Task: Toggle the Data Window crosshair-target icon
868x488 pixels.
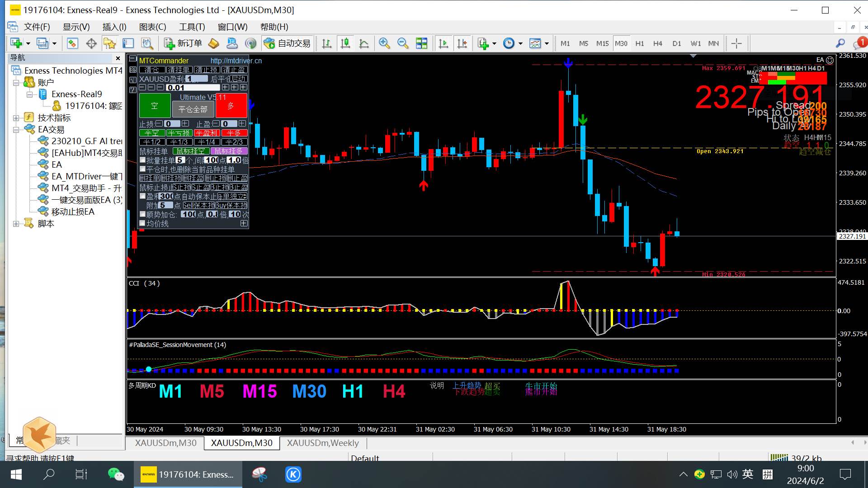Action: click(91, 43)
